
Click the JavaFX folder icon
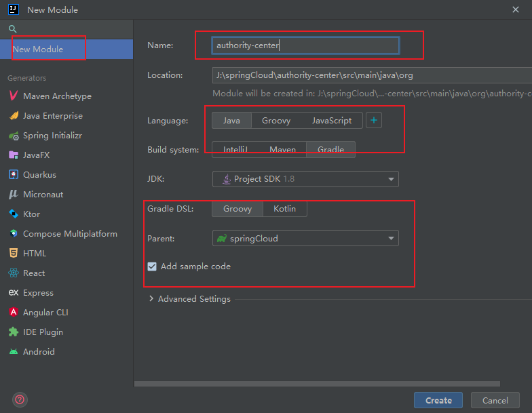14,155
